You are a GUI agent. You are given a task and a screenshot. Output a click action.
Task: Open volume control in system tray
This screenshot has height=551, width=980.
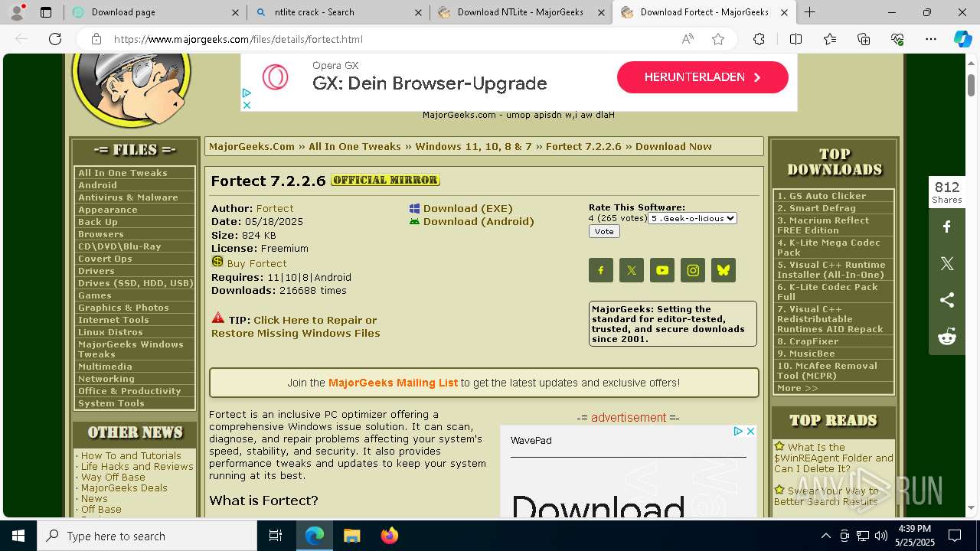pyautogui.click(x=881, y=536)
